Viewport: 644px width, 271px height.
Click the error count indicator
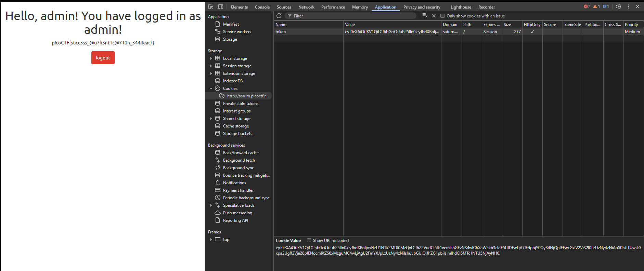(x=587, y=7)
